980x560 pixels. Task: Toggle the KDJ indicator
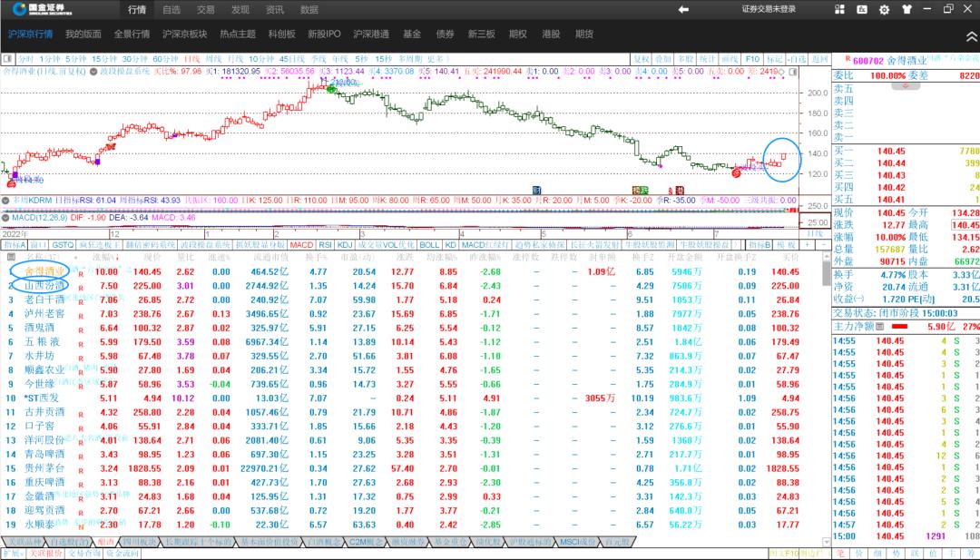(345, 245)
